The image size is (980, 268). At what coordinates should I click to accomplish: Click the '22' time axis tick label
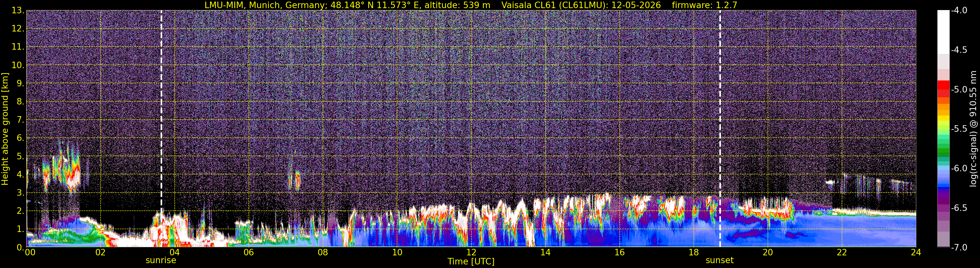coord(842,252)
